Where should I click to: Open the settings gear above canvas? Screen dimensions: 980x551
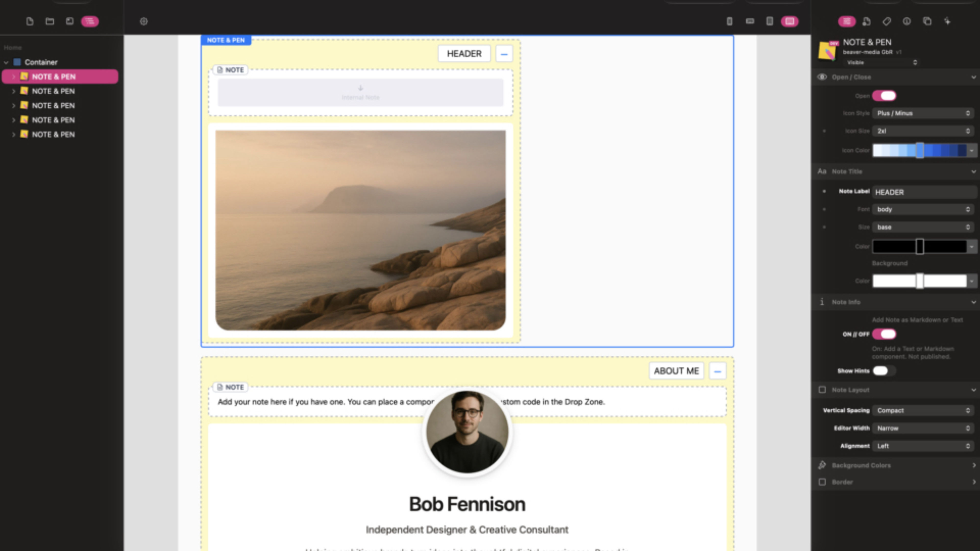[143, 21]
